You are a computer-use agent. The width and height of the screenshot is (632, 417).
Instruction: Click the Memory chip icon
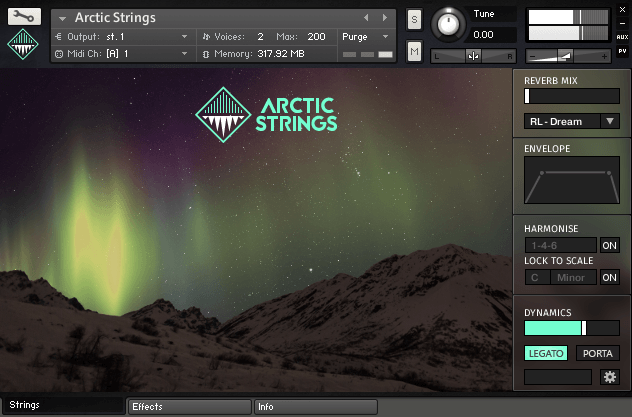click(206, 54)
